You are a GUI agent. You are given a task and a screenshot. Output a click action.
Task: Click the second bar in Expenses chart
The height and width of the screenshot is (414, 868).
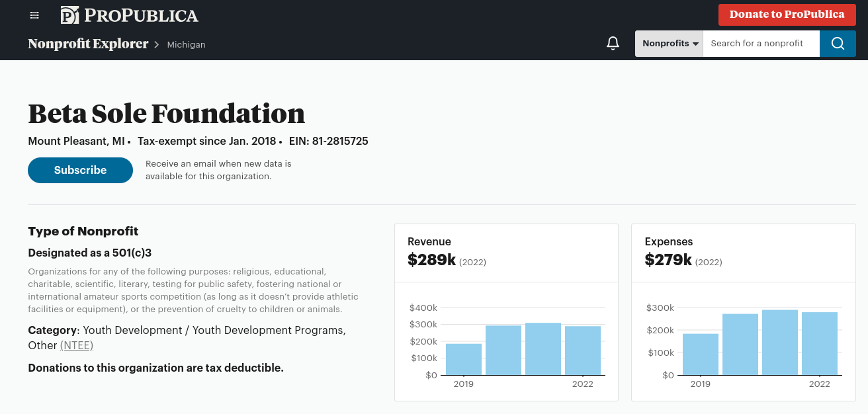point(740,345)
